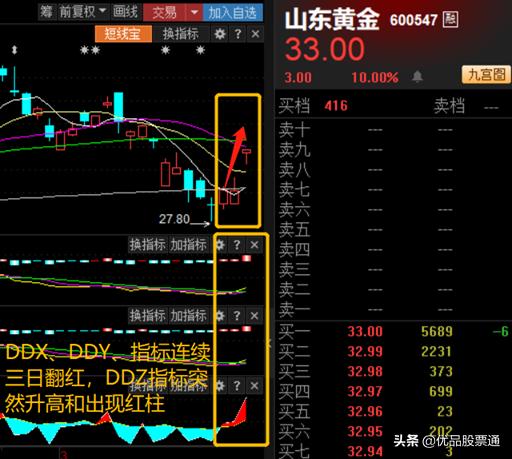Close the second indicator sub-panel
This screenshot has width=512, height=459.
[x=254, y=316]
